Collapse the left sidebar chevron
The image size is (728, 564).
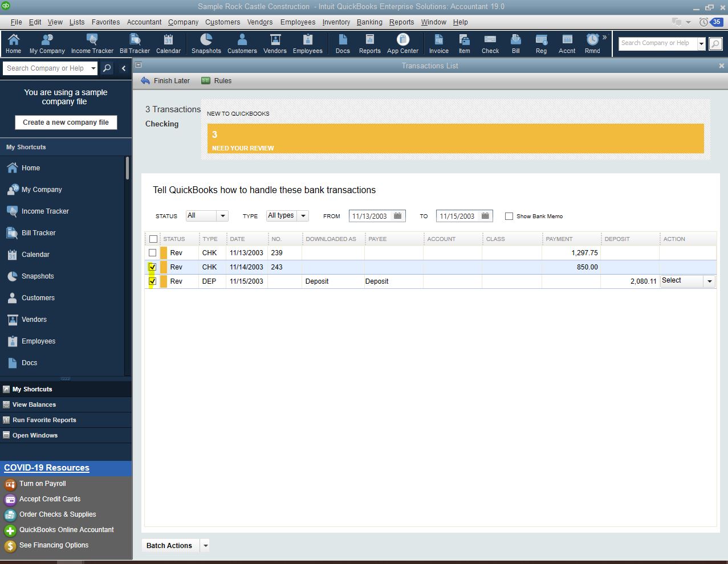tap(124, 68)
